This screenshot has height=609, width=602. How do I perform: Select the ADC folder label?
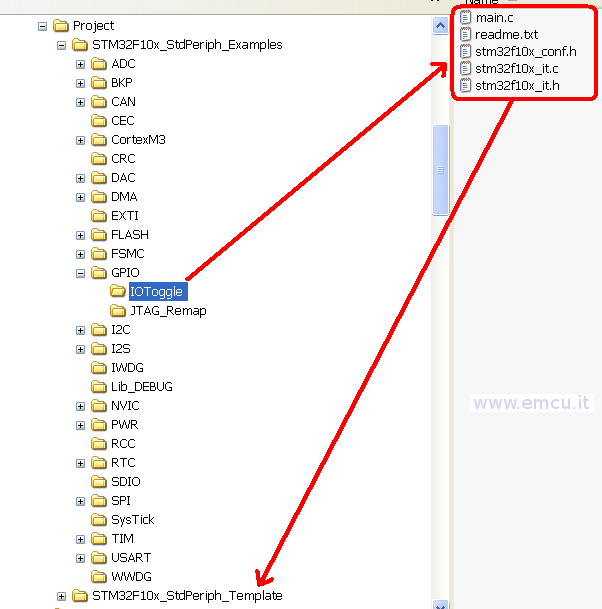click(x=123, y=64)
